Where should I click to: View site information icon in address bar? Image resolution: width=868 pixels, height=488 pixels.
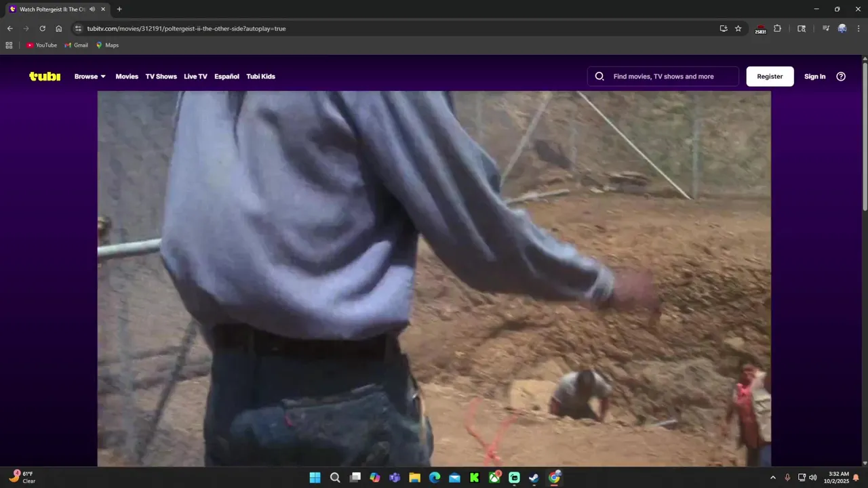coord(78,28)
